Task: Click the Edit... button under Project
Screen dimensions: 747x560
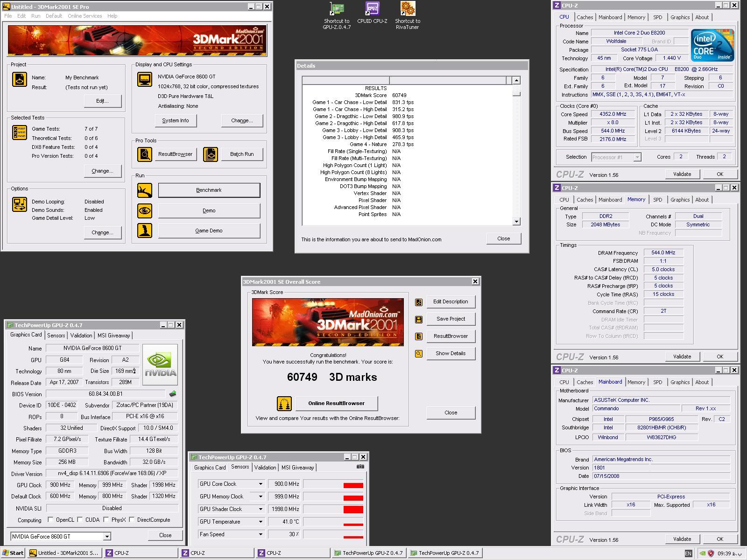Action: coord(103,101)
